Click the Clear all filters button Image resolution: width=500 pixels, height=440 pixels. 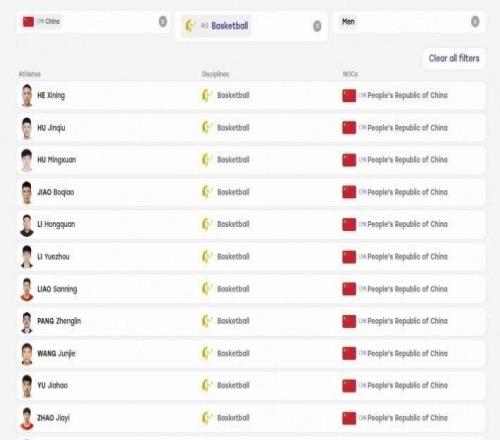(x=454, y=58)
